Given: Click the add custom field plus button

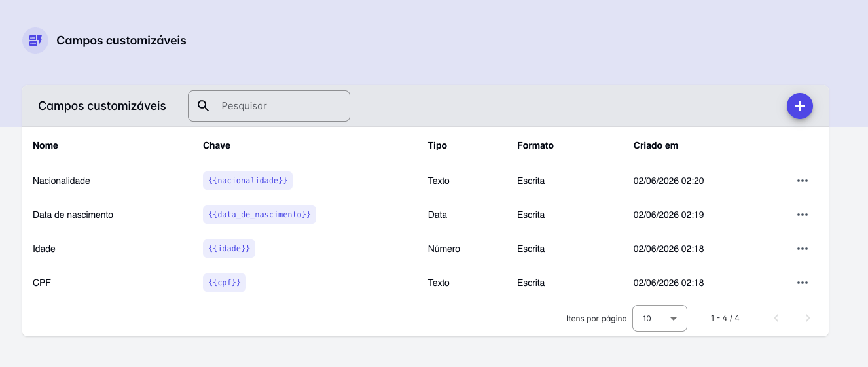Looking at the screenshot, I should pos(800,106).
